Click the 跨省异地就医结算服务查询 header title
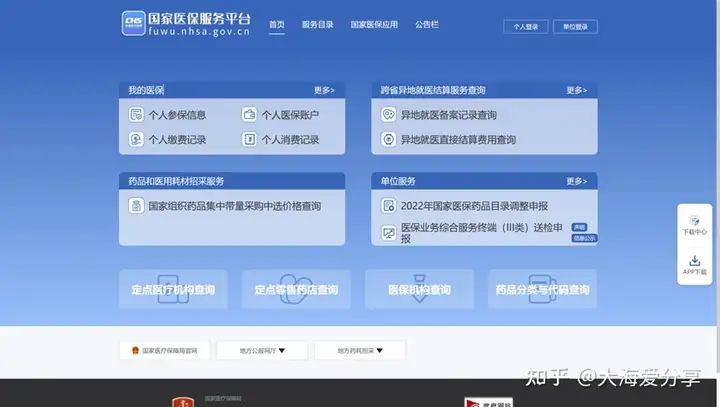 (x=433, y=90)
